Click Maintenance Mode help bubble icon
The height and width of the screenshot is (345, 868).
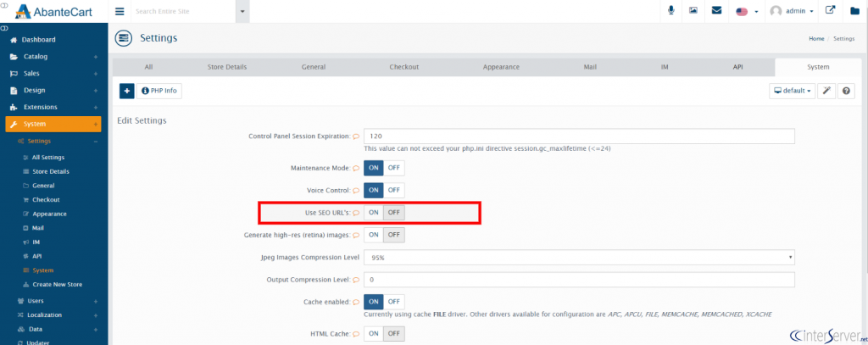[x=357, y=168]
